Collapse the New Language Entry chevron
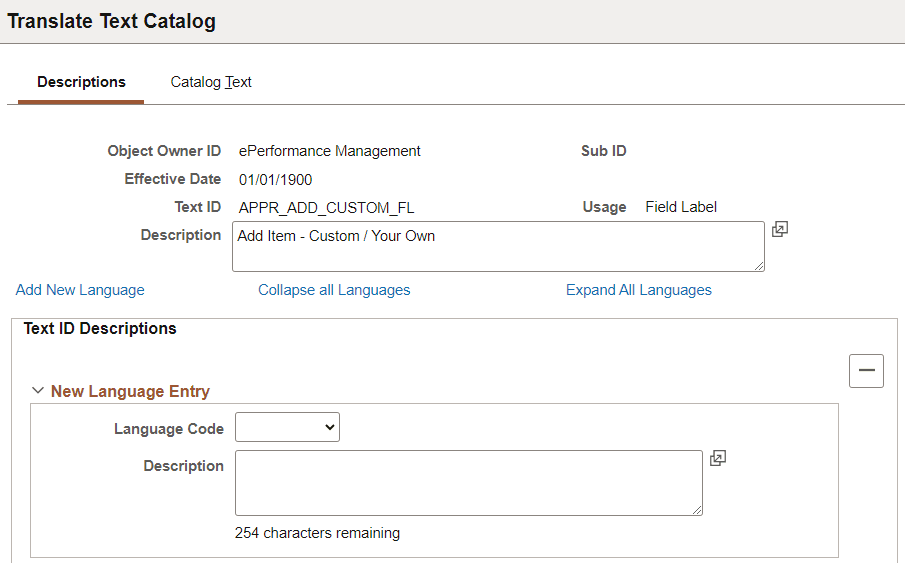The height and width of the screenshot is (563, 905). tap(38, 391)
